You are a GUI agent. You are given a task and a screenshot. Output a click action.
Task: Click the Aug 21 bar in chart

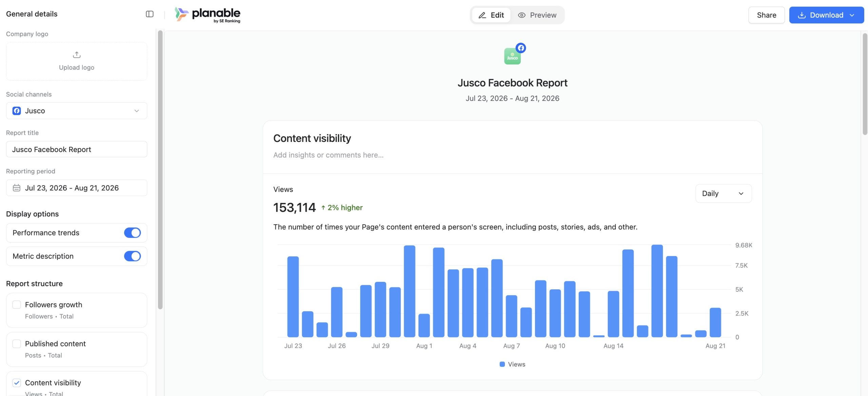(715, 322)
